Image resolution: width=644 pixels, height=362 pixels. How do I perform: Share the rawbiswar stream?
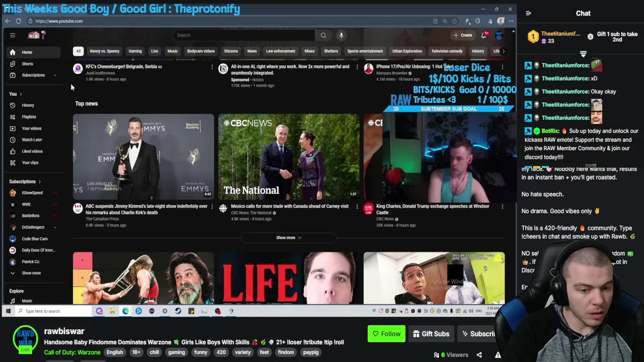click(x=479, y=355)
